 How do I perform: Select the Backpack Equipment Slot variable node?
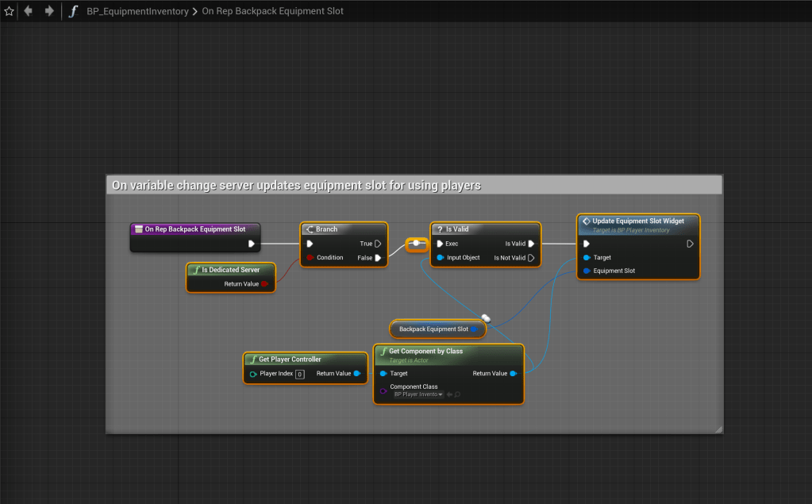pyautogui.click(x=433, y=329)
